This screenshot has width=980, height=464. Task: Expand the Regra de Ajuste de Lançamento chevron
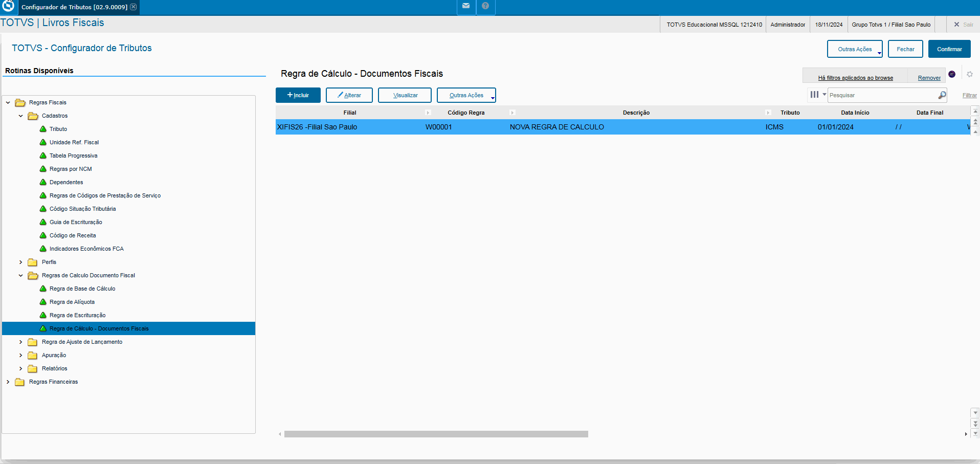[20, 342]
